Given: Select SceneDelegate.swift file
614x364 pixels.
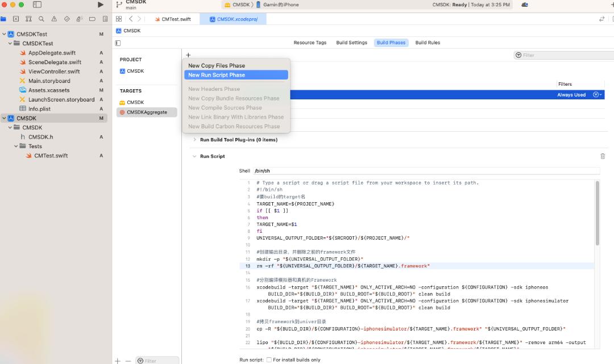Looking at the screenshot, I should coord(55,62).
